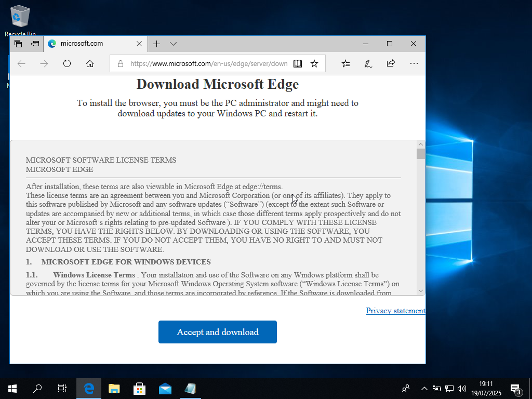This screenshot has width=532, height=399.
Task: Start Web Notes with the pen icon
Action: (x=368, y=63)
